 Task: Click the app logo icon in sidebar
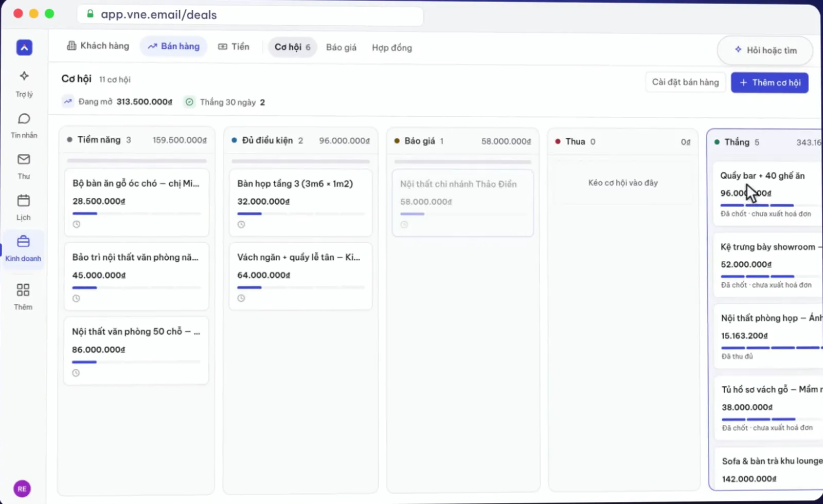pyautogui.click(x=24, y=47)
